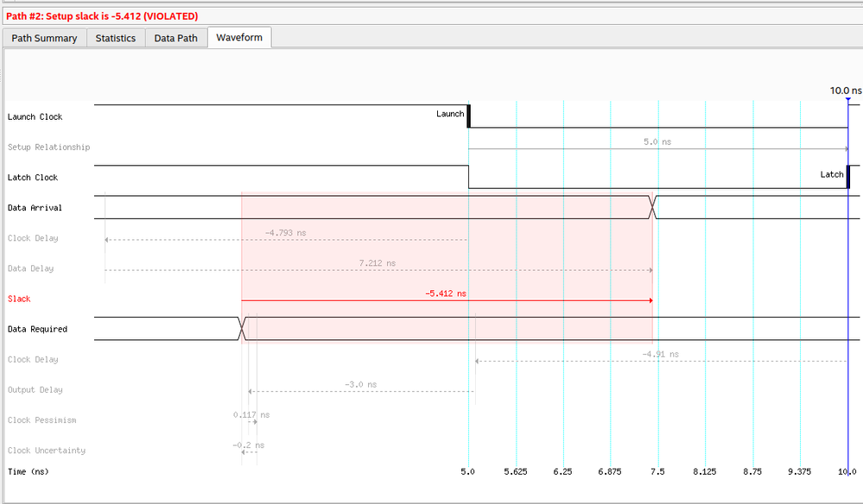Click the Time (ns) axis label

click(x=28, y=471)
